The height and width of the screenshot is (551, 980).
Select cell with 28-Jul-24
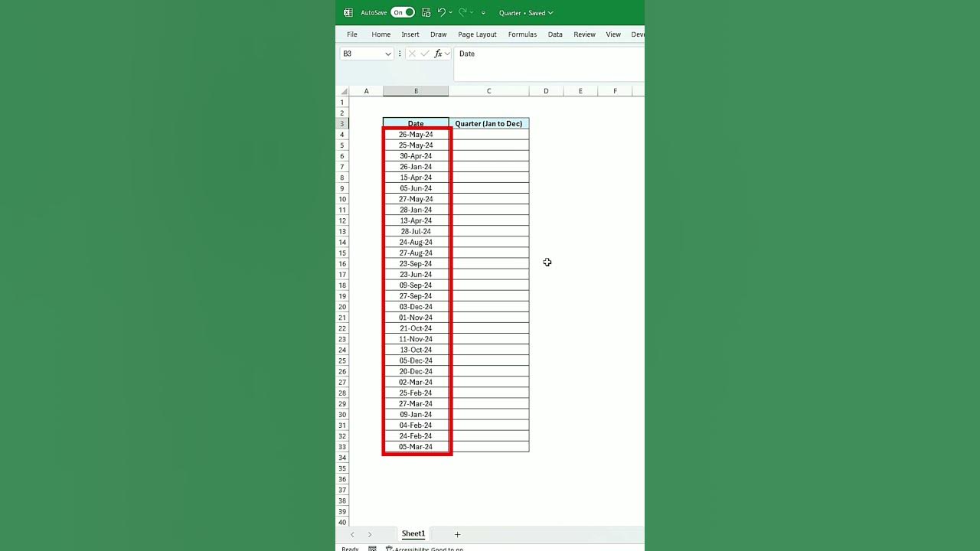416,231
